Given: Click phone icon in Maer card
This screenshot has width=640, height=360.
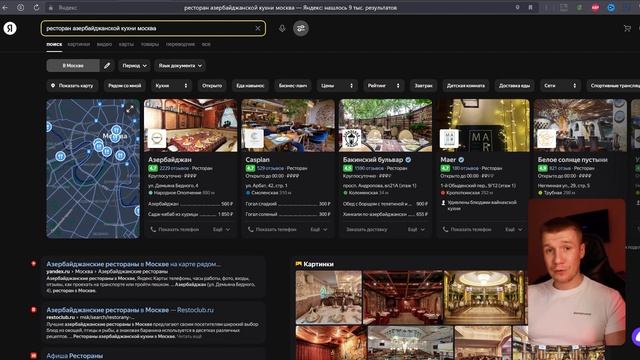Looking at the screenshot, I should 446,229.
